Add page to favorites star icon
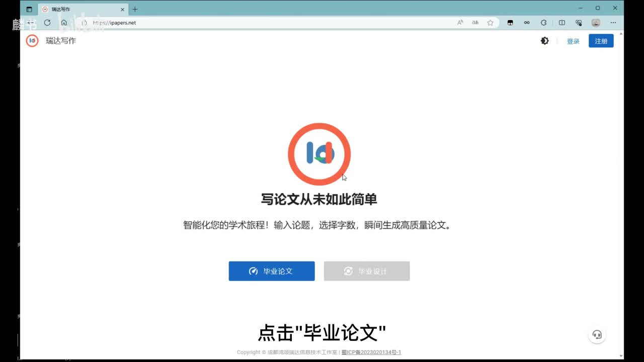This screenshot has height=362, width=644. click(490, 23)
